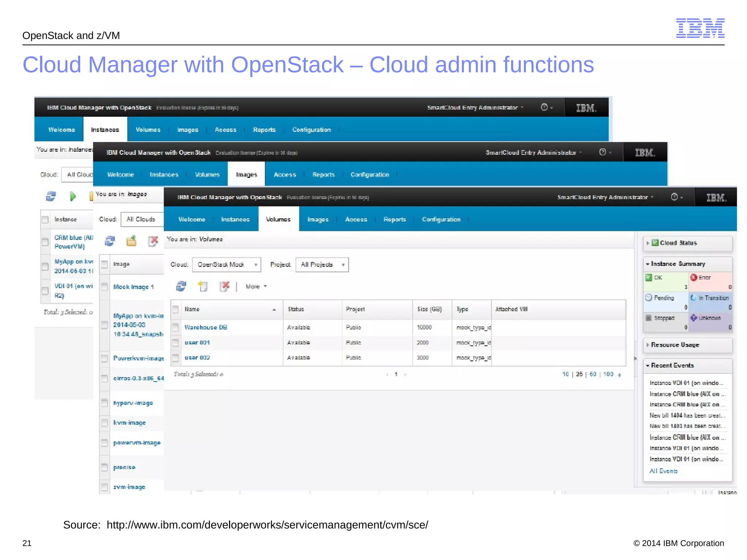747x560 pixels.
Task: Click delete image icon in Images window
Action: [154, 241]
